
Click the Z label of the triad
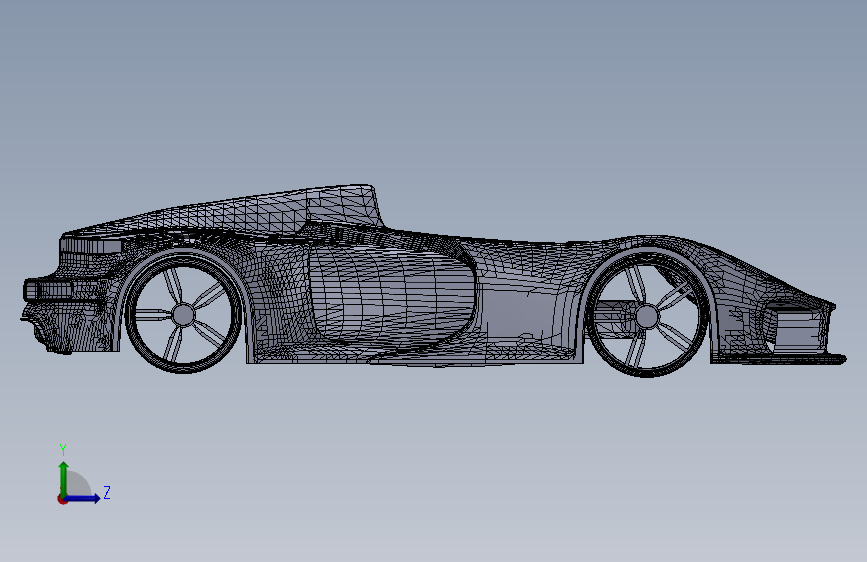pyautogui.click(x=107, y=492)
